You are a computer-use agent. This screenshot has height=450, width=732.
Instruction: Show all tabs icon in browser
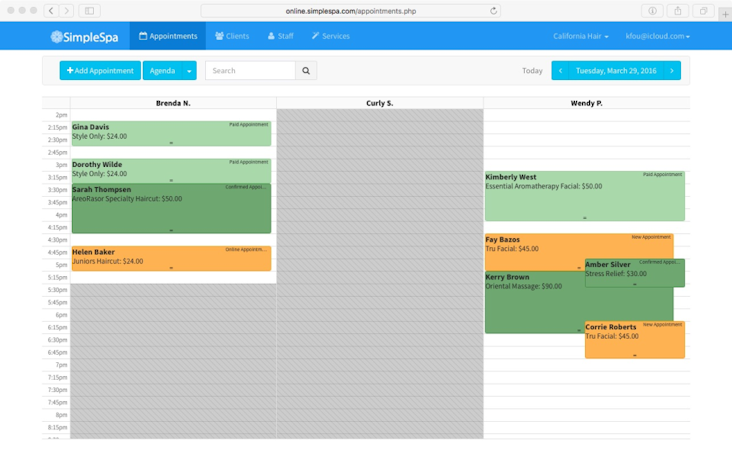click(703, 10)
